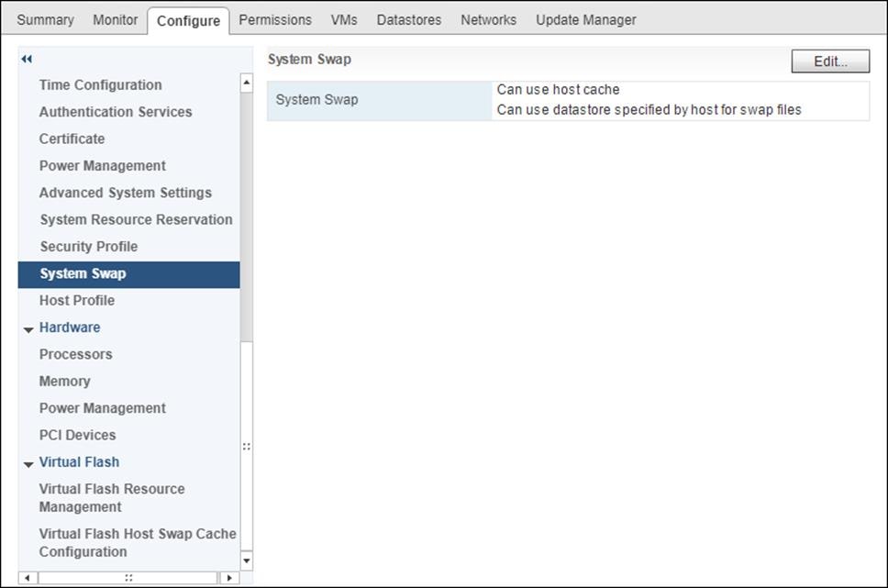
Task: Click the bottom horizontal scrollbar right arrow
Action: coord(228,579)
